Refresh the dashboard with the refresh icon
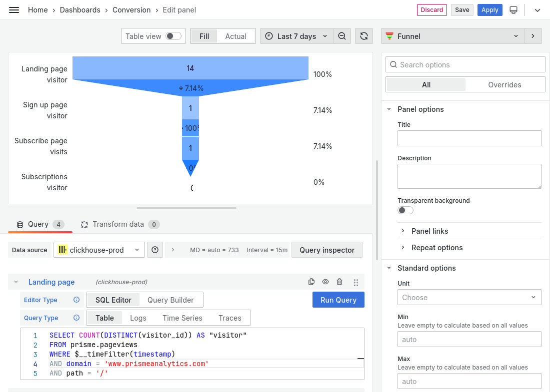This screenshot has height=392, width=550. (364, 36)
